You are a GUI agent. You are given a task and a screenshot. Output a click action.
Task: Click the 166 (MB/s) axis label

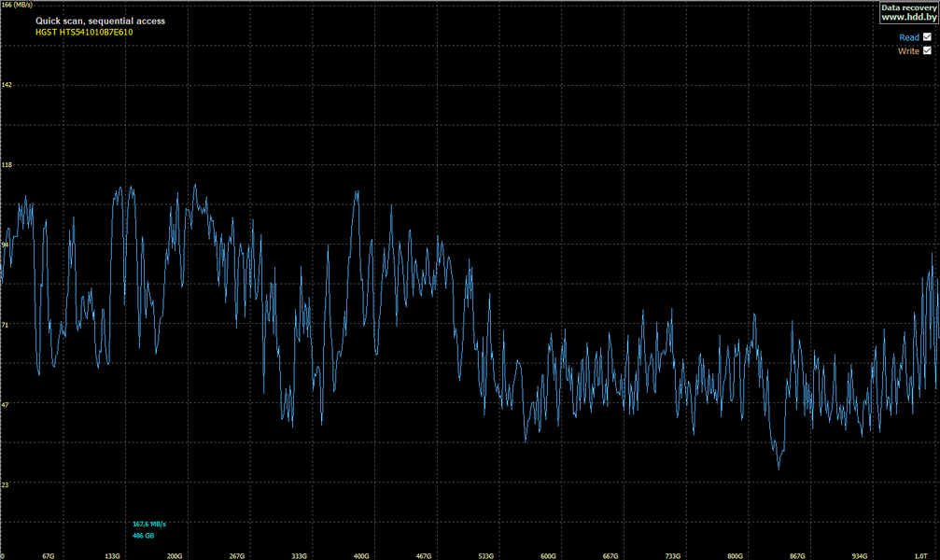(x=17, y=4)
